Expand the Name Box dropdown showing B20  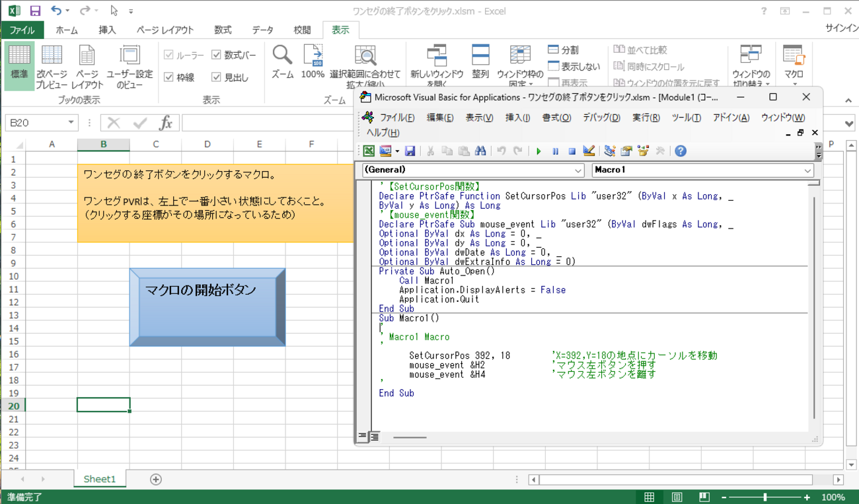[x=71, y=123]
